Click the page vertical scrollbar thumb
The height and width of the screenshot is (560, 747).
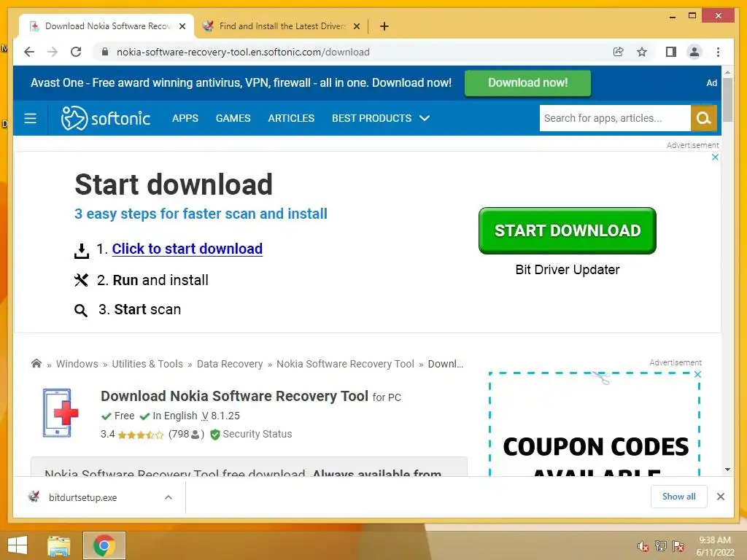tap(727, 99)
